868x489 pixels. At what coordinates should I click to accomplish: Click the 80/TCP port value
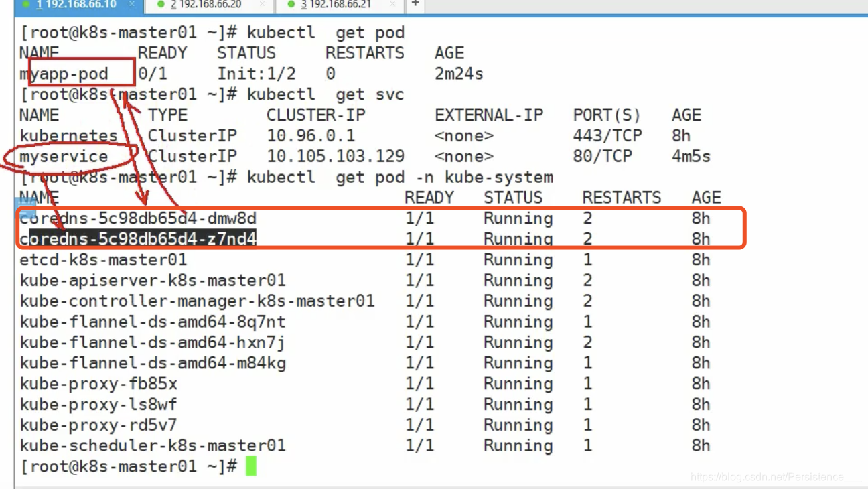[x=603, y=157]
